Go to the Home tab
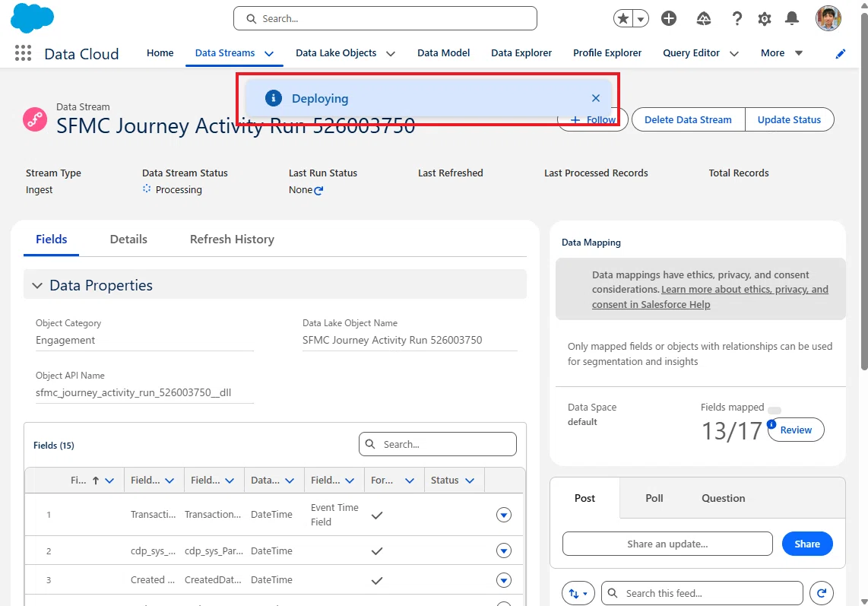The width and height of the screenshot is (868, 606). [160, 53]
